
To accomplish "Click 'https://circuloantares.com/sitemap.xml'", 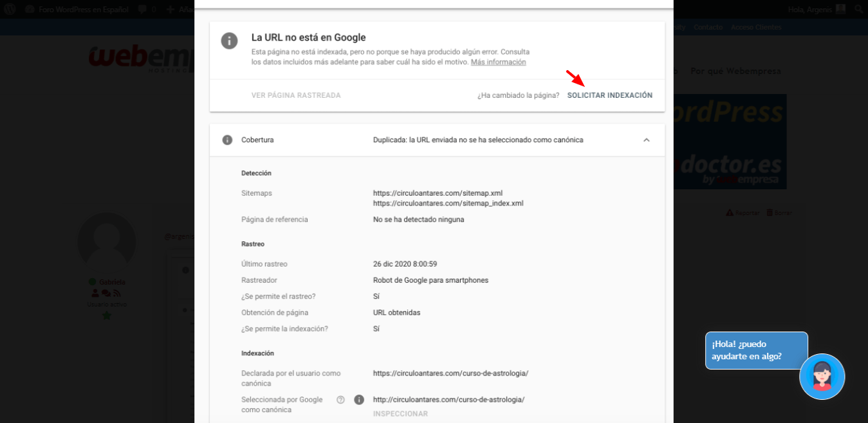I will point(438,193).
